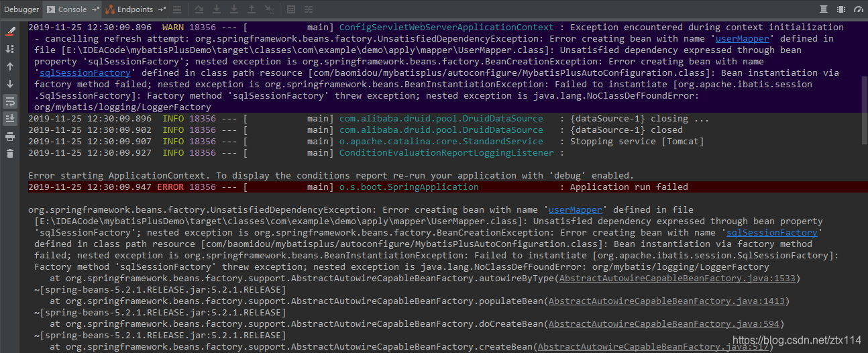The width and height of the screenshot is (868, 353).
Task: Go down the stack trace arrow
Action: point(10,84)
